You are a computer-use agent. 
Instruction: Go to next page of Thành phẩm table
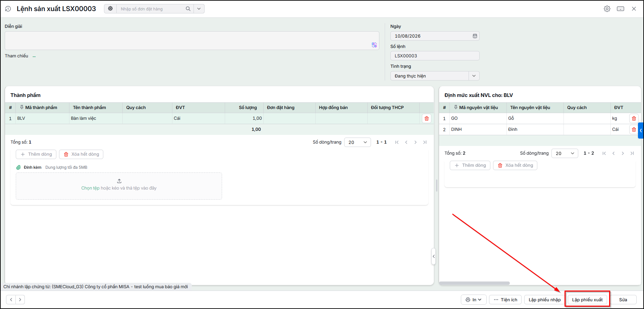point(416,142)
